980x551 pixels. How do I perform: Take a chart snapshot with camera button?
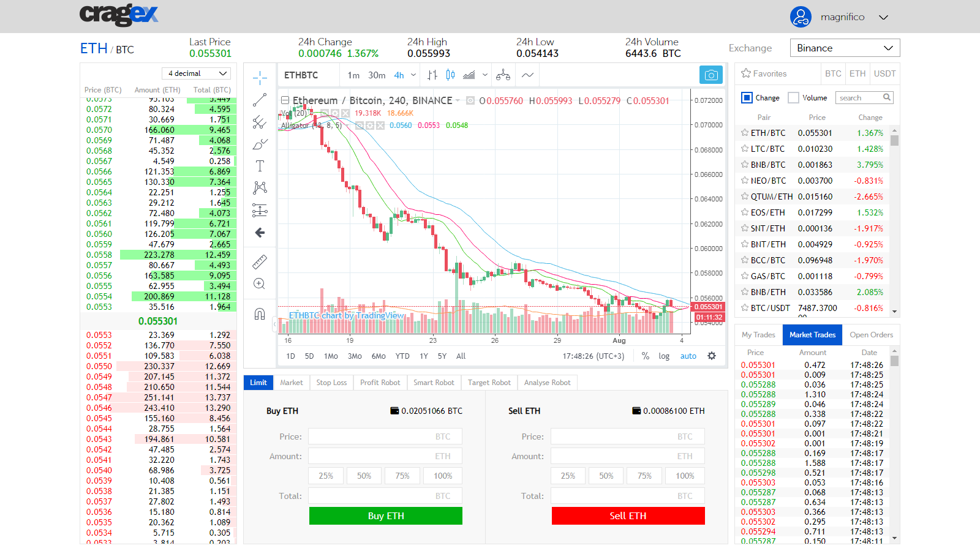[x=711, y=75]
